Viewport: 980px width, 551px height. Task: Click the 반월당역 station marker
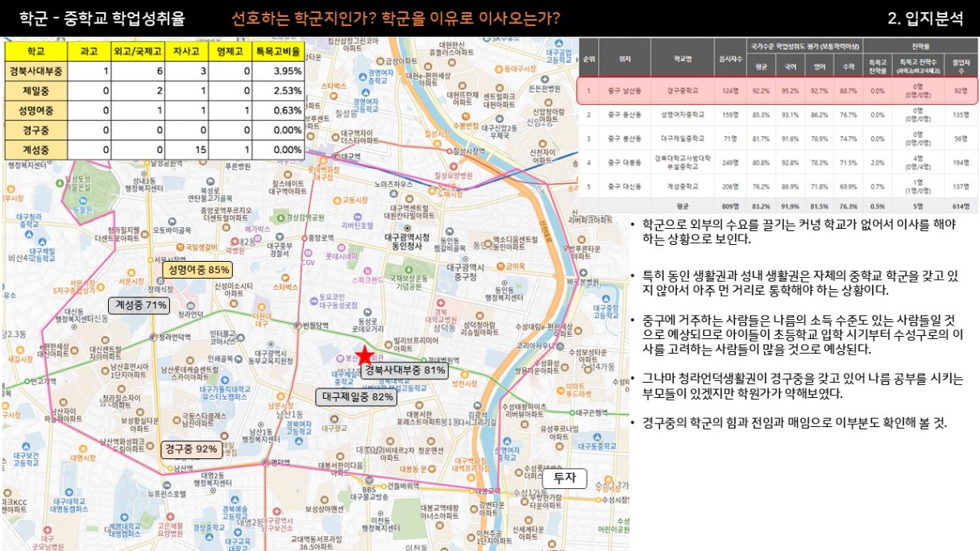[297, 325]
